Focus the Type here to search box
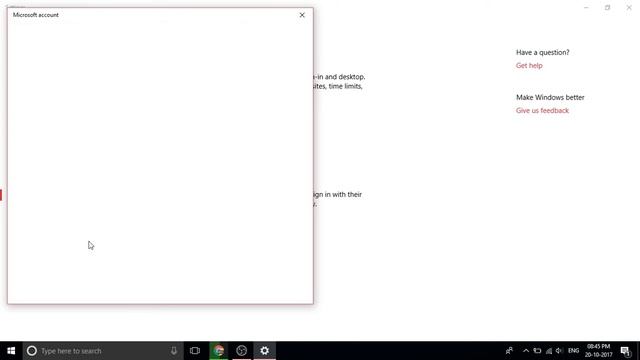Screen dimensions: 640x360 click(102, 351)
